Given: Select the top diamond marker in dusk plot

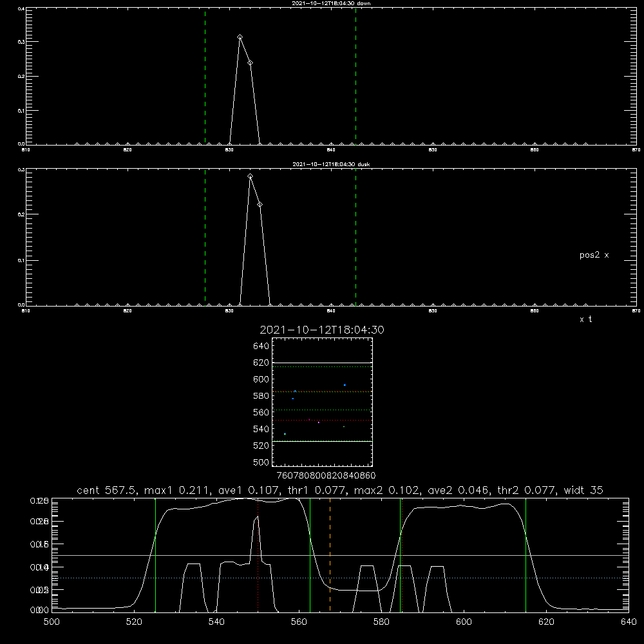Looking at the screenshot, I should 250,176.
